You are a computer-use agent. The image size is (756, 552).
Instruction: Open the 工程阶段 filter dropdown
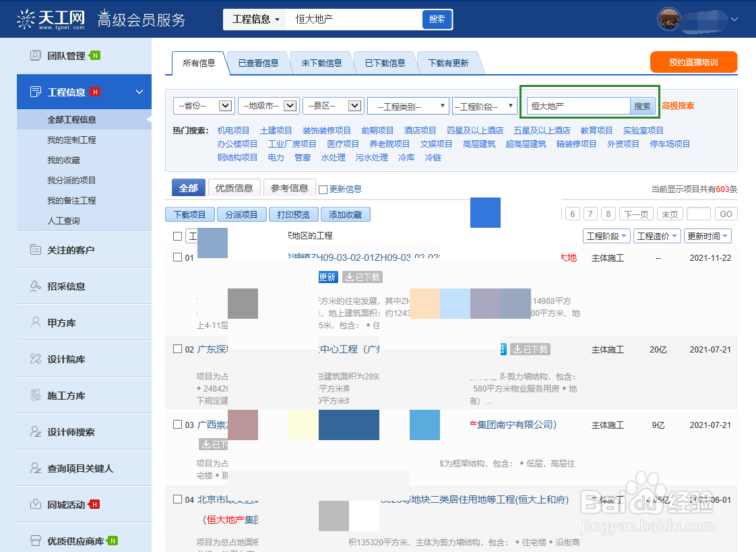pyautogui.click(x=484, y=106)
